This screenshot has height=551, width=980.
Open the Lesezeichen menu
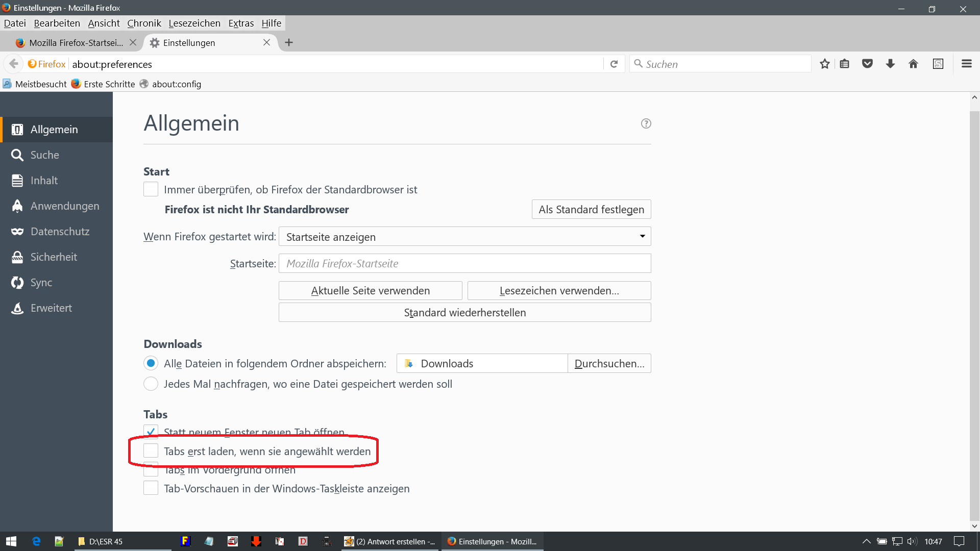tap(194, 23)
